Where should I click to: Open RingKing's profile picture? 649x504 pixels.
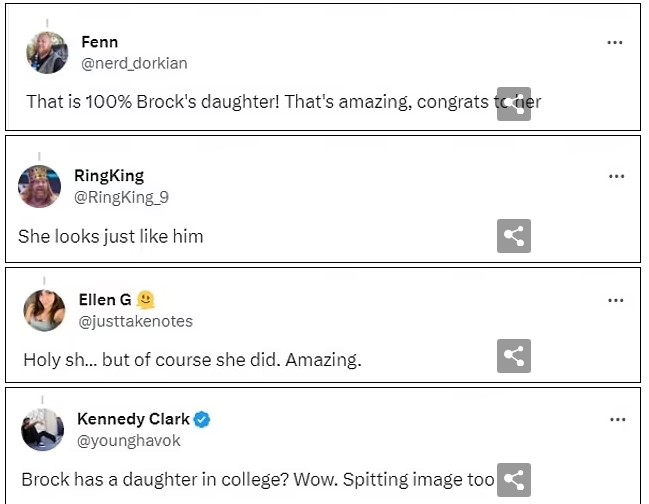40,186
